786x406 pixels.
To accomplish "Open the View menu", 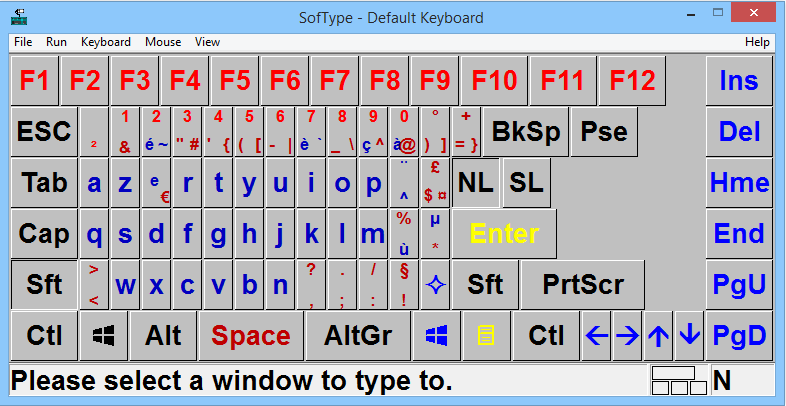I will click(x=207, y=42).
